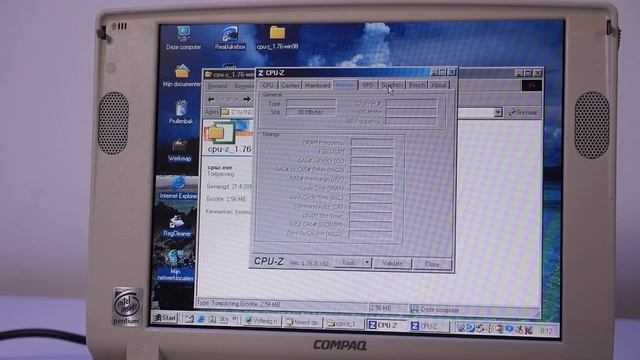The image size is (640, 360).
Task: Launch Internet Explorer from the desktop
Action: tap(178, 188)
